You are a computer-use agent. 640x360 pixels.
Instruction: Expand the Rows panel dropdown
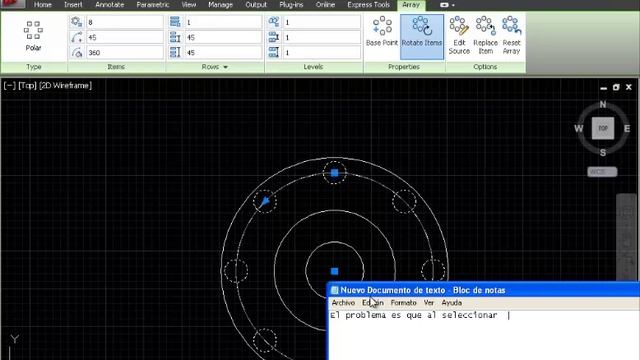tap(225, 67)
